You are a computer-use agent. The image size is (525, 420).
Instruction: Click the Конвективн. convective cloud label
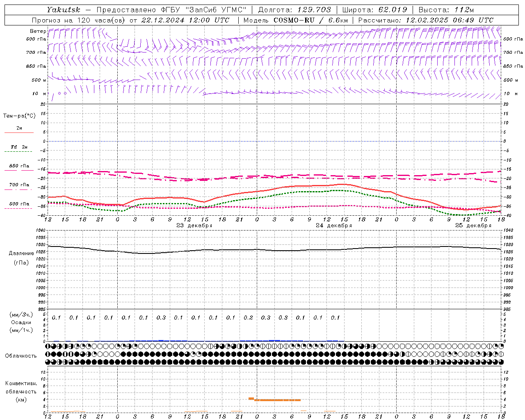tap(21, 383)
